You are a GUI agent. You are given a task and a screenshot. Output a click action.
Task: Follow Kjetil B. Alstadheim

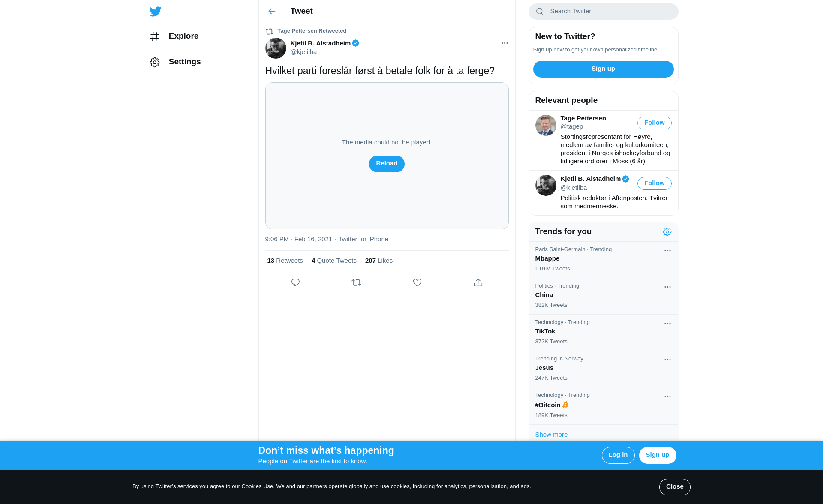click(654, 183)
